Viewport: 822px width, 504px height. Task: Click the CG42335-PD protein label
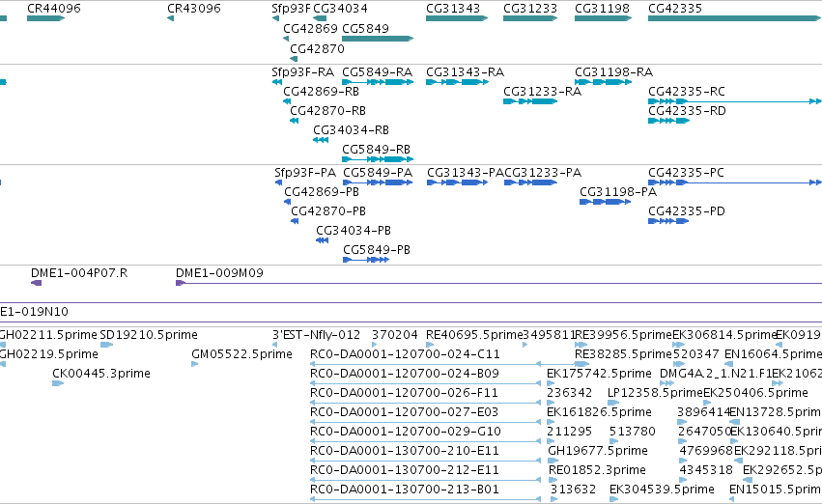687,211
